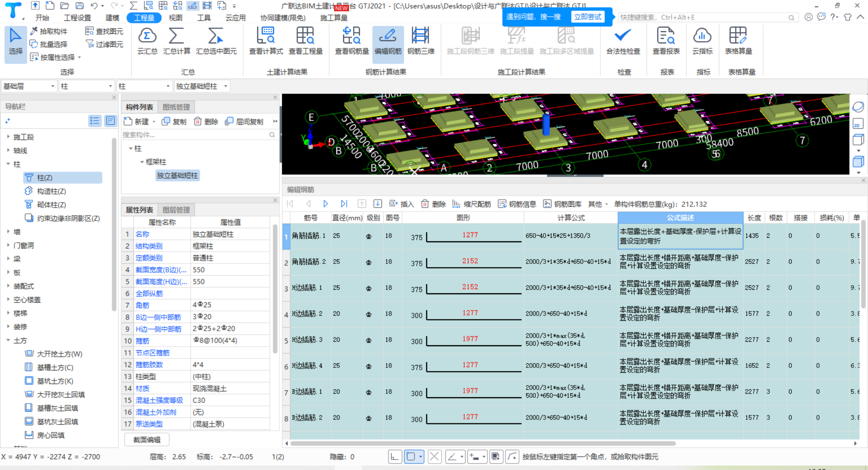
Task: Run 合法性检查 check
Action: tap(623, 41)
